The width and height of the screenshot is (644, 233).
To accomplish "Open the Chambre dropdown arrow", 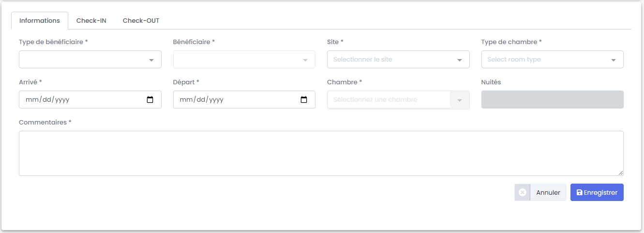I will (x=460, y=100).
